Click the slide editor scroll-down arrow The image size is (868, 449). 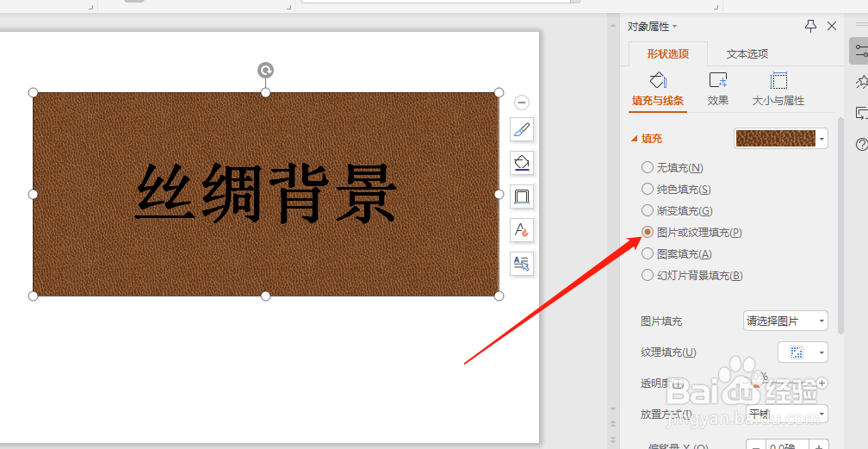613,409
